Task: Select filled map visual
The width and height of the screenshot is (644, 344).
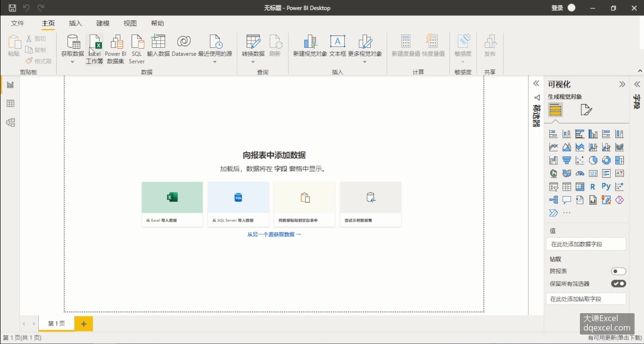Action: 566,173
